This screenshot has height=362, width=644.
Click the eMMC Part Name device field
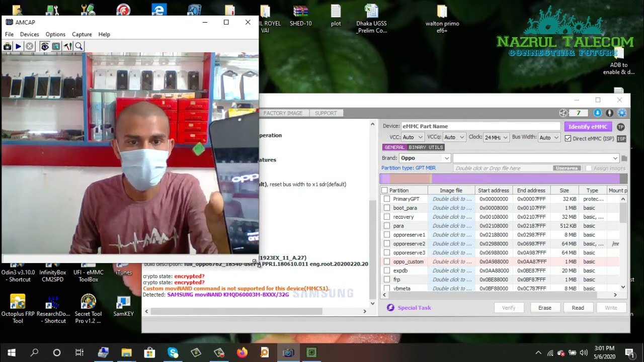pyautogui.click(x=480, y=126)
